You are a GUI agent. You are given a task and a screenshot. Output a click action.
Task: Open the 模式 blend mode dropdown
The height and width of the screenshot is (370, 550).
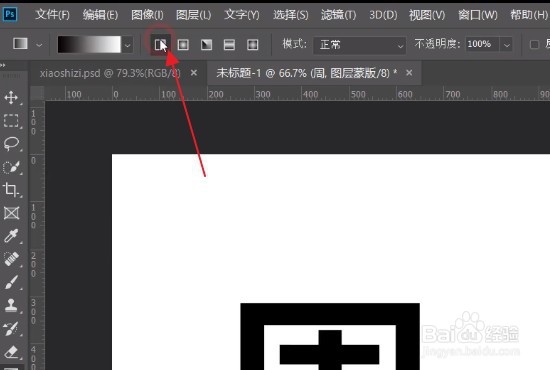tap(360, 45)
